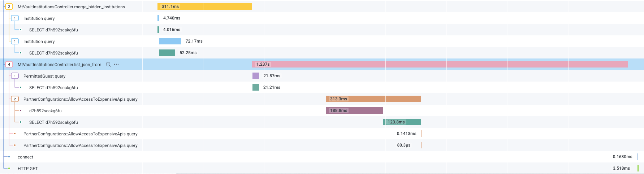Collapse the list_json_from span with badge 4
The width and height of the screenshot is (644, 174).
9,65
